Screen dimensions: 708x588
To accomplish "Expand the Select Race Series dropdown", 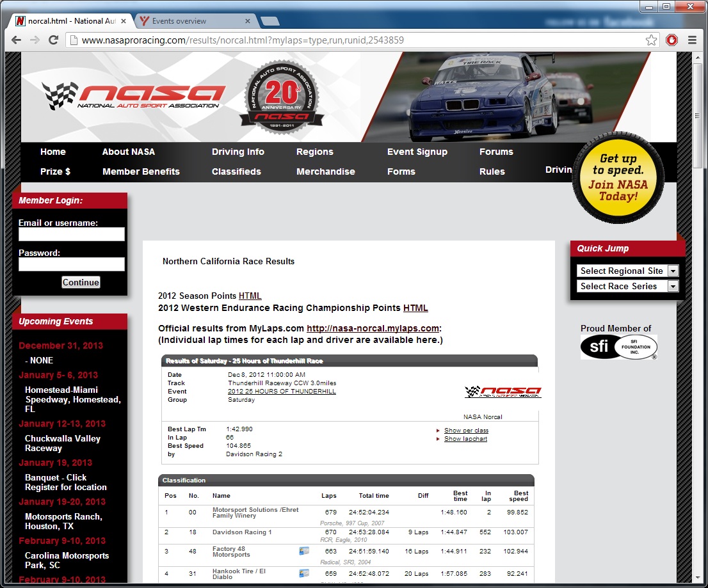I will click(x=627, y=286).
